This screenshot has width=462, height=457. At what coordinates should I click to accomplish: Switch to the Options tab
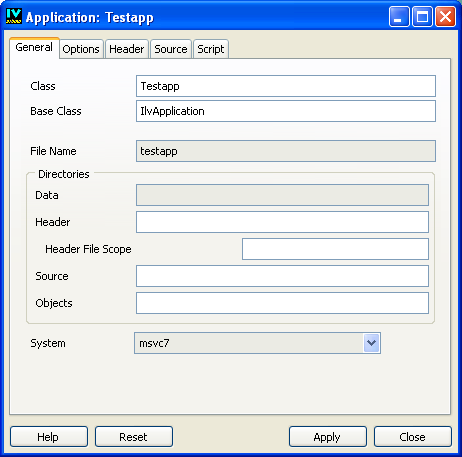pyautogui.click(x=81, y=49)
